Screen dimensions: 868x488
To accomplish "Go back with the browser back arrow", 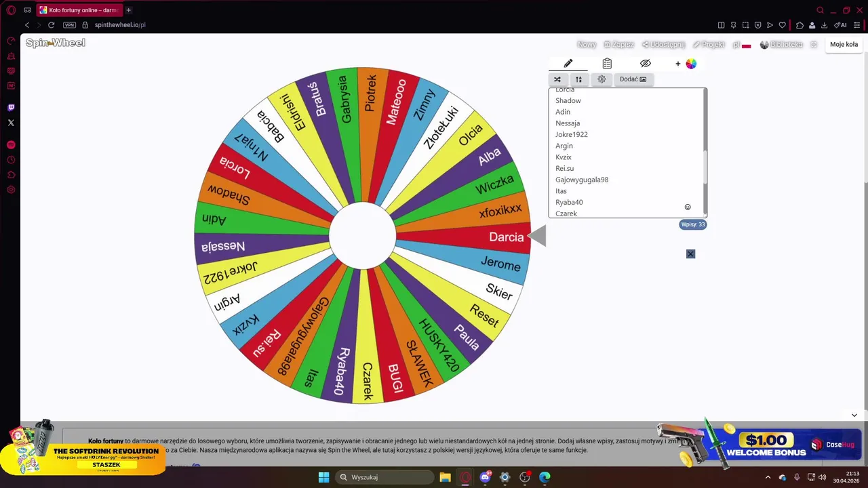I will 27,25.
